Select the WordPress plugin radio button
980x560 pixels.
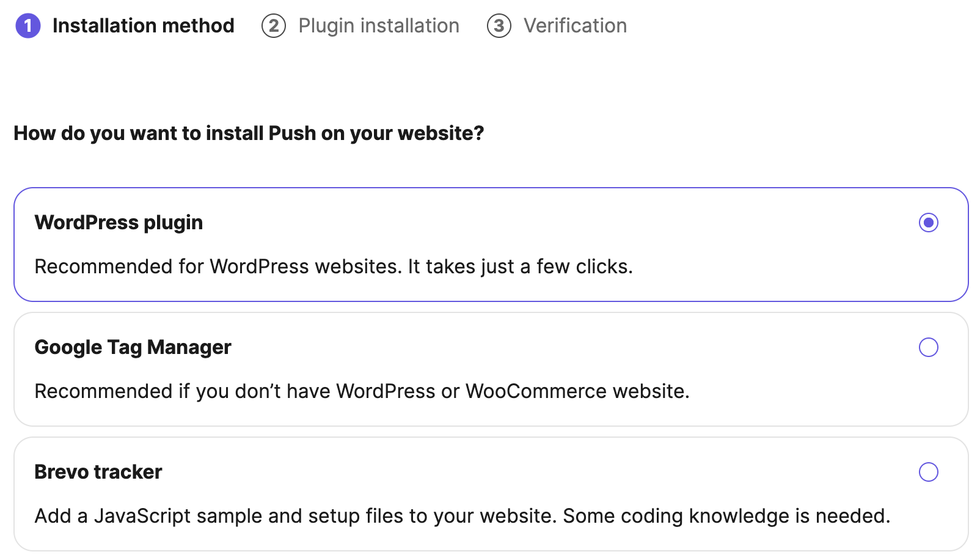point(929,223)
